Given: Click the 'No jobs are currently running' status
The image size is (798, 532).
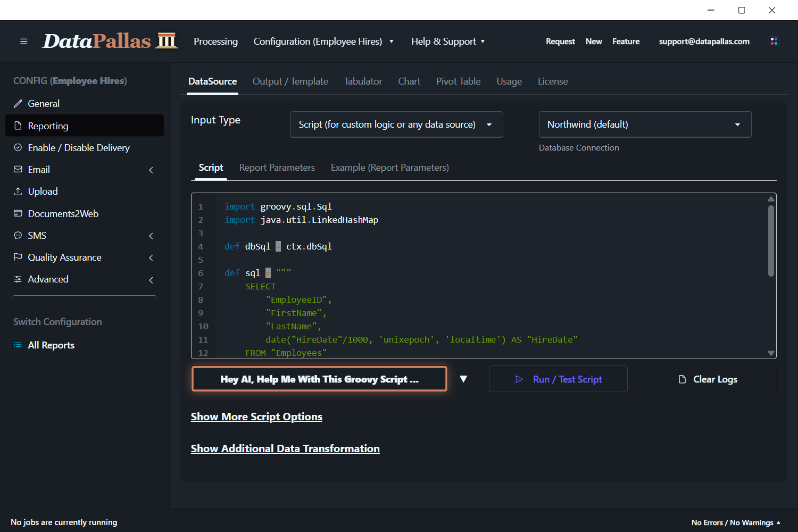Looking at the screenshot, I should click(x=64, y=522).
